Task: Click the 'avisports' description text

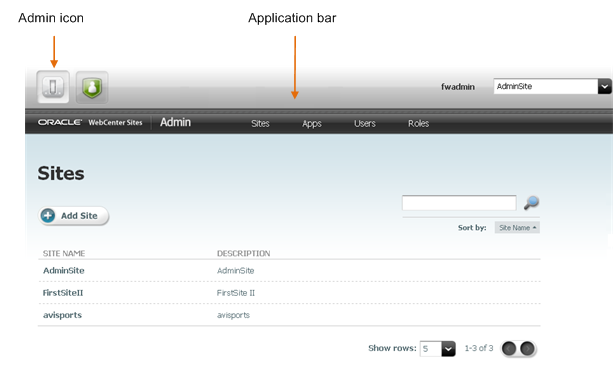Action: point(233,315)
